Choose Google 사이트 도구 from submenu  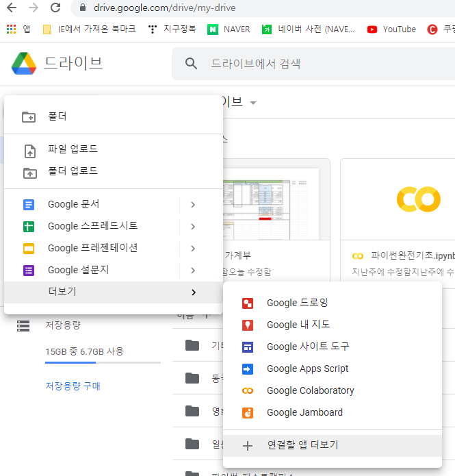[333, 347]
